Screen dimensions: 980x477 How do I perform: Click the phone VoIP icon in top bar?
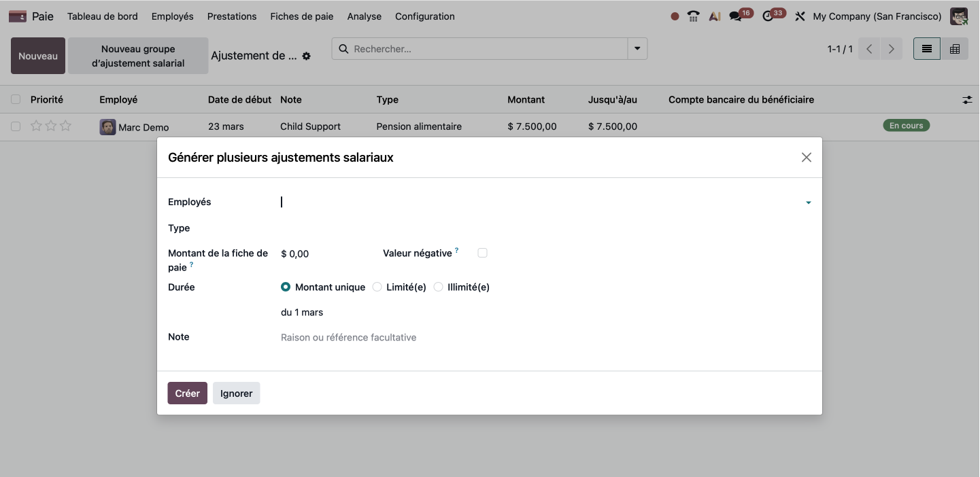click(694, 16)
